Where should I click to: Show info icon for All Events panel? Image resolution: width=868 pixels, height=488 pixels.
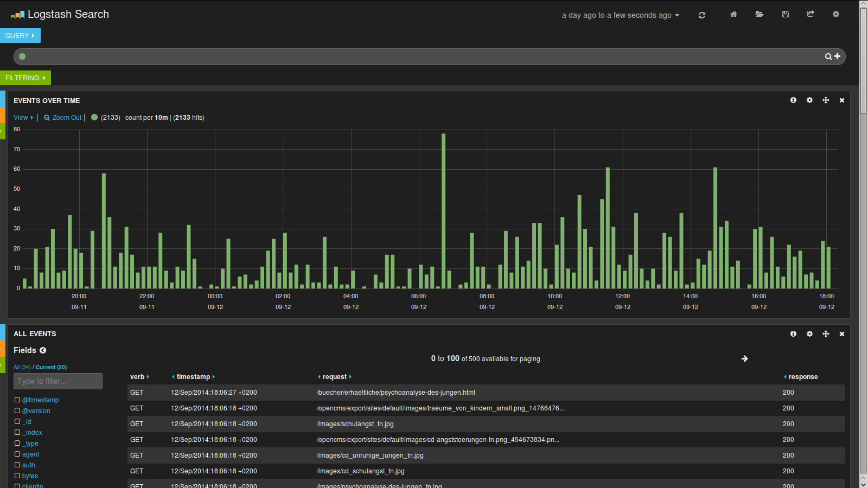click(793, 334)
